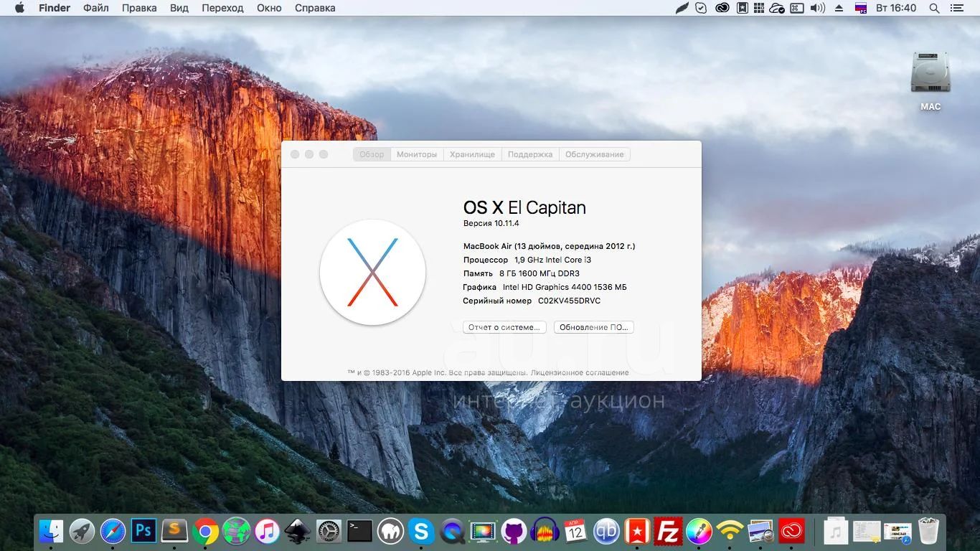This screenshot has height=551, width=980.
Task: Click serial number C02KV455DRVC
Action: tap(569, 301)
